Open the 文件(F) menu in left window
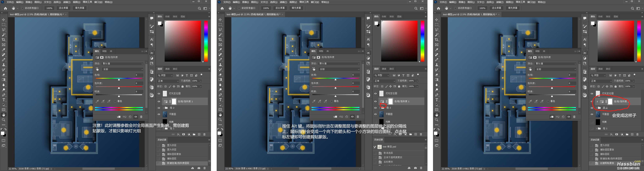Viewport: 644px width, 171px height. pyautogui.click(x=10, y=2)
